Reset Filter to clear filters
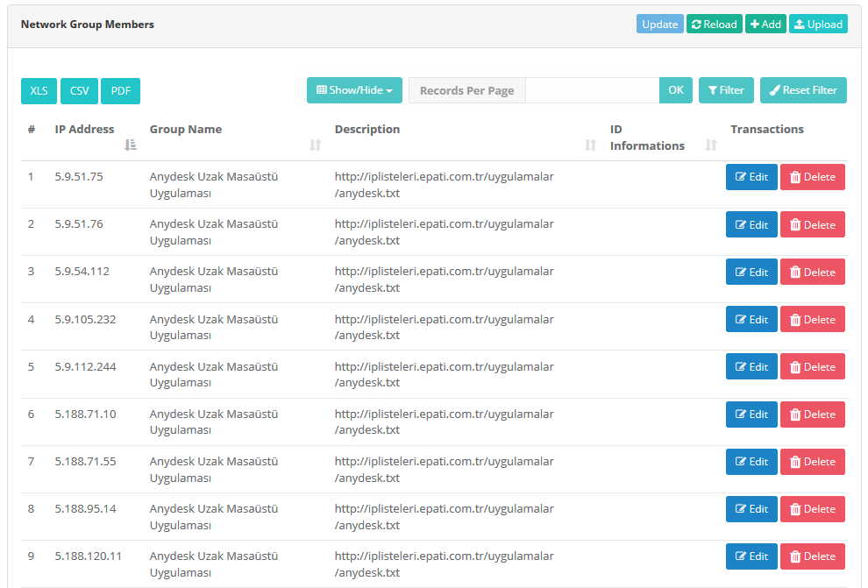 point(803,90)
